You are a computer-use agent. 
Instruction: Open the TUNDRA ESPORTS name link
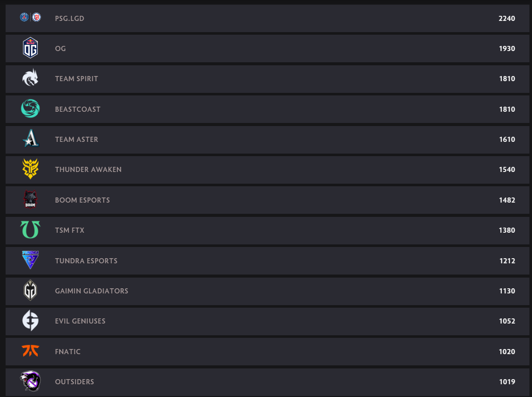[x=86, y=261]
